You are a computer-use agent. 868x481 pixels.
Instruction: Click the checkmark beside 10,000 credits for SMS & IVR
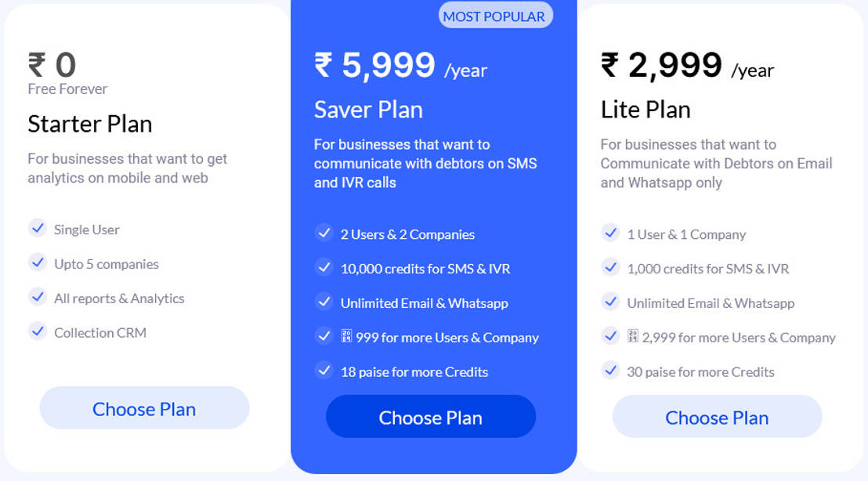324,267
